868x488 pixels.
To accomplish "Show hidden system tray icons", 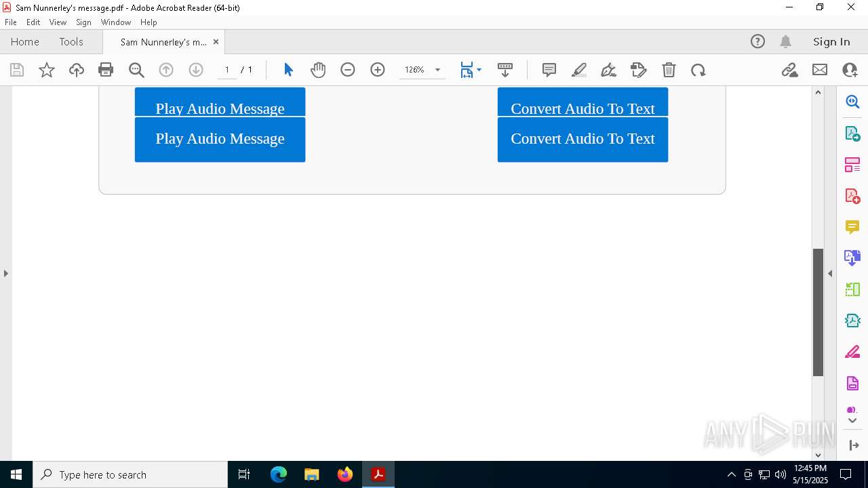I will tap(731, 474).
